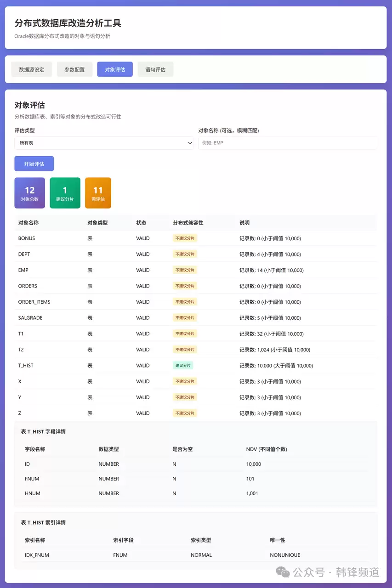The image size is (392, 588).
Task: Click the 不建议分片 badge for EMP
Action: pos(185,270)
